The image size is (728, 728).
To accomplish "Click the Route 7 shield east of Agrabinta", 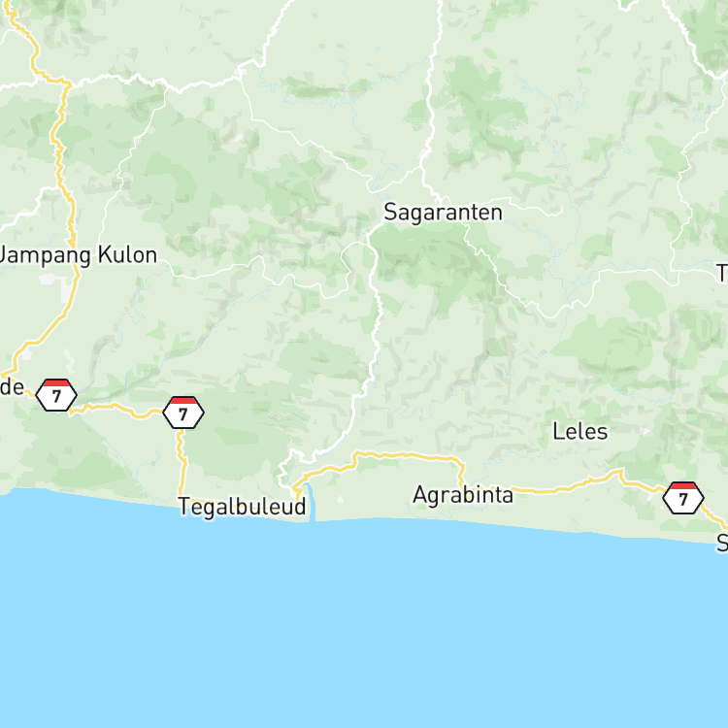I will 683,498.
